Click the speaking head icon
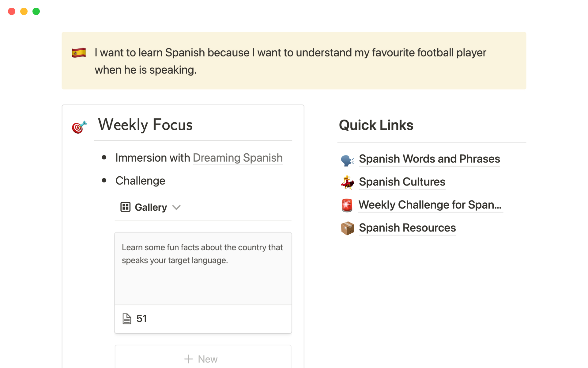Image resolution: width=588 pixels, height=368 pixels. (x=347, y=160)
